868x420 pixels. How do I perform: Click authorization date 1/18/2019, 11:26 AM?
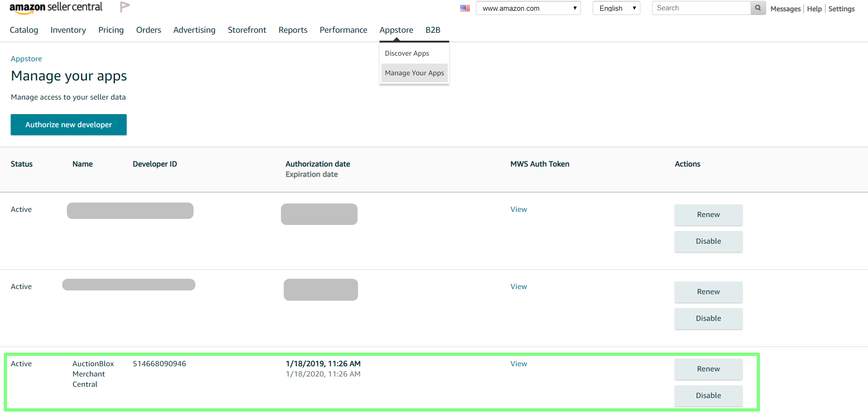point(323,364)
